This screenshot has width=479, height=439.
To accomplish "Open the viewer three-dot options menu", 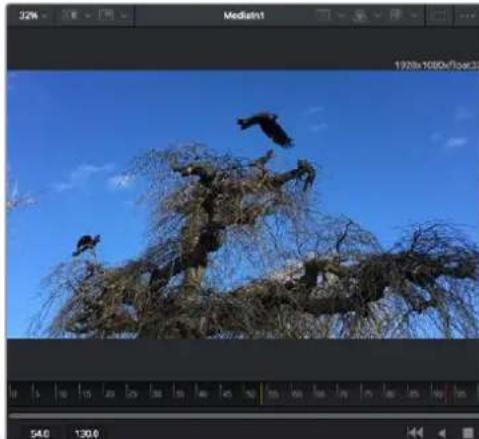I will (468, 16).
